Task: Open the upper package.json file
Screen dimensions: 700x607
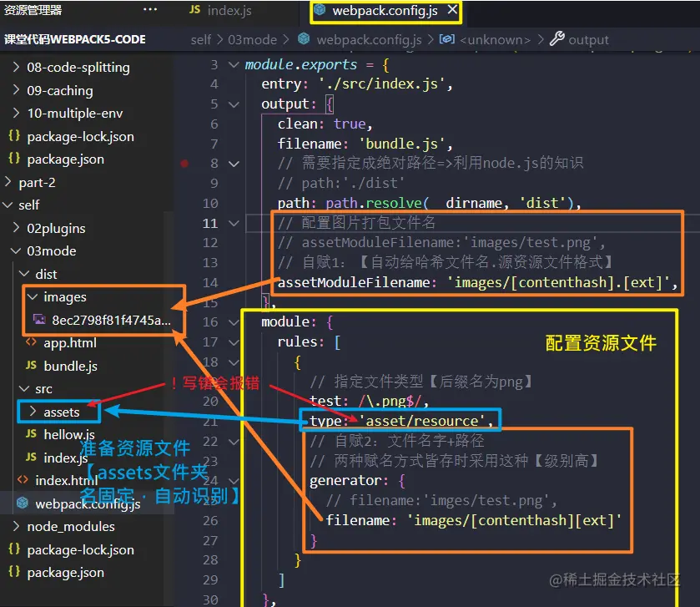Action: pyautogui.click(x=66, y=159)
